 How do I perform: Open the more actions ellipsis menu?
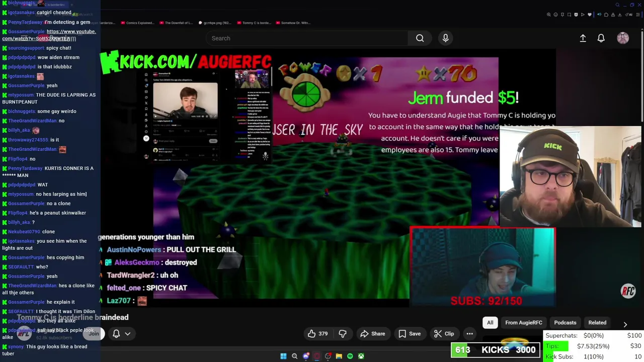[x=469, y=334]
